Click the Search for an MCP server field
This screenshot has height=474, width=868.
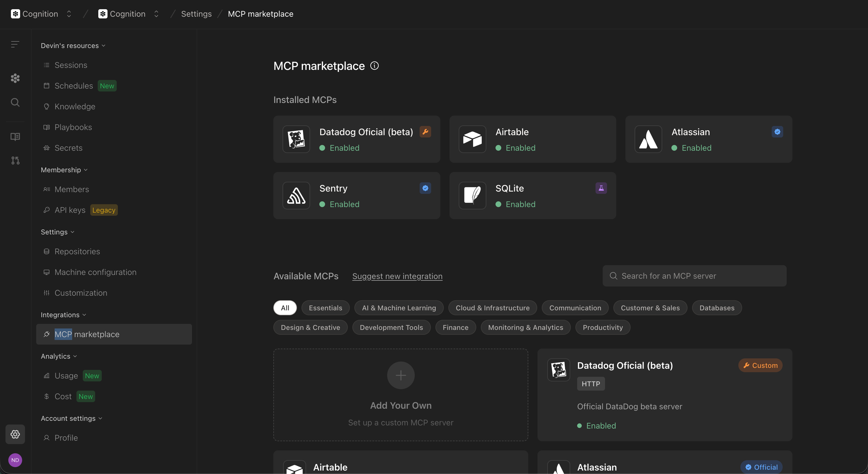[x=694, y=276]
